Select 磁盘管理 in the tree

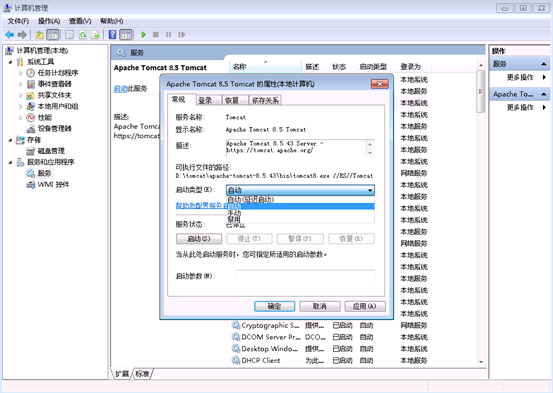(51, 151)
